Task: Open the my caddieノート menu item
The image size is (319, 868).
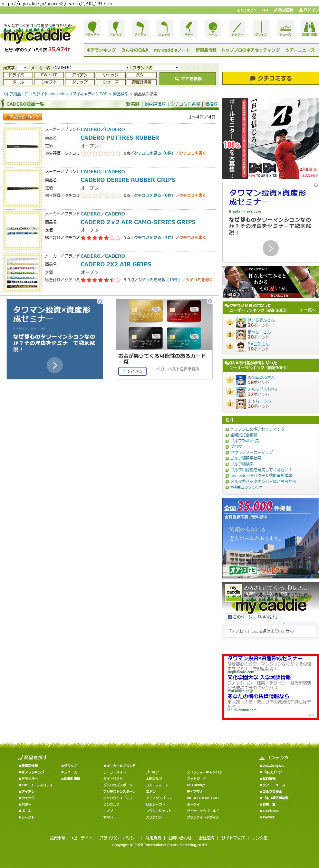Action: [x=172, y=50]
